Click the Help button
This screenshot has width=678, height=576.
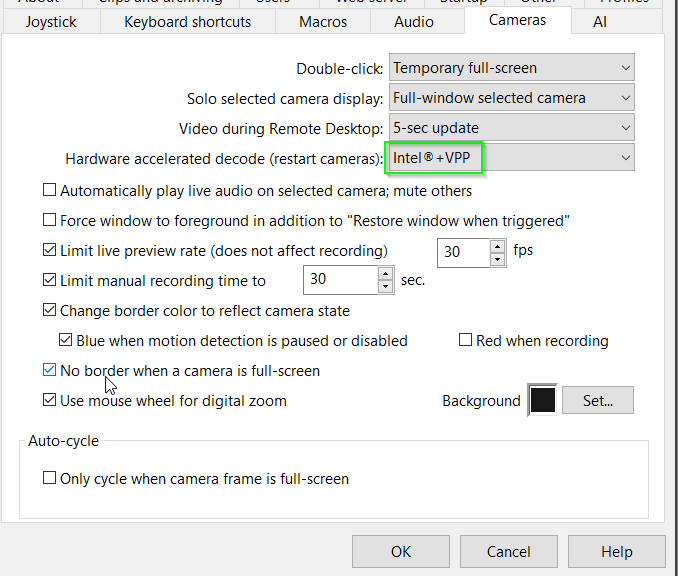pyautogui.click(x=617, y=551)
